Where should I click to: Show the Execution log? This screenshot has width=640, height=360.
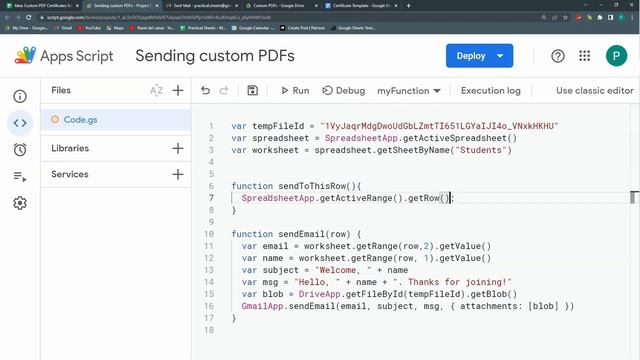[491, 90]
